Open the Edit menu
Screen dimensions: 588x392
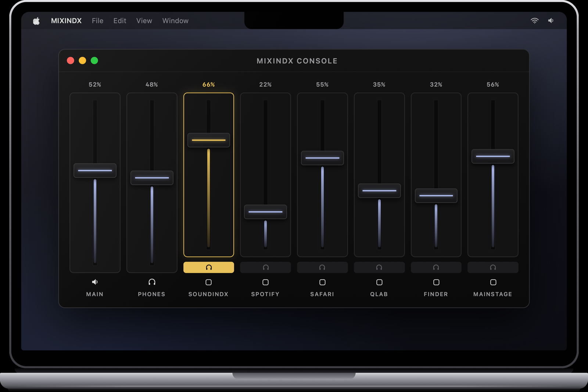pyautogui.click(x=120, y=21)
